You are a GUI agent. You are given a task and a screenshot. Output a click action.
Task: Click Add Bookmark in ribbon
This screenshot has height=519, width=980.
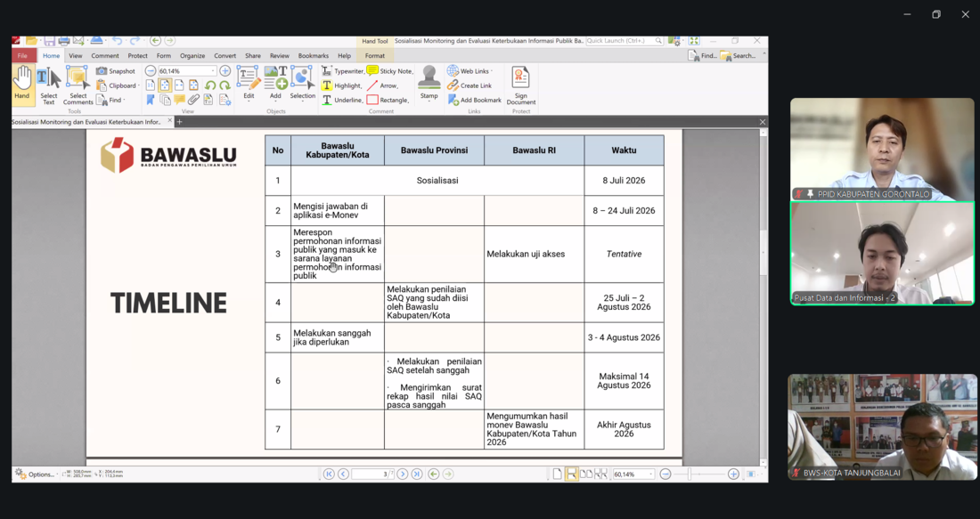click(475, 100)
